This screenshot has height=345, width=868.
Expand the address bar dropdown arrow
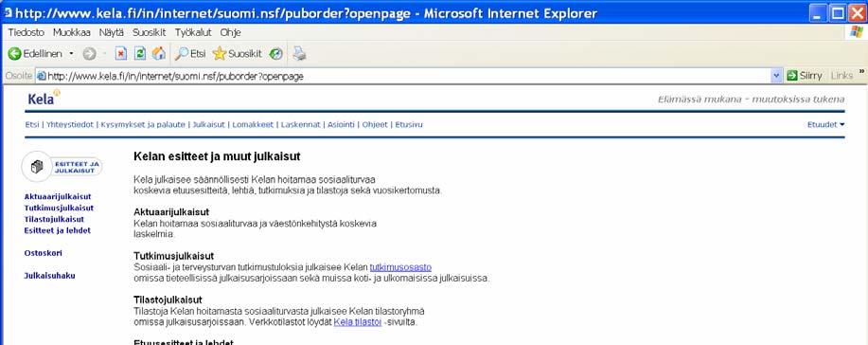[777, 76]
